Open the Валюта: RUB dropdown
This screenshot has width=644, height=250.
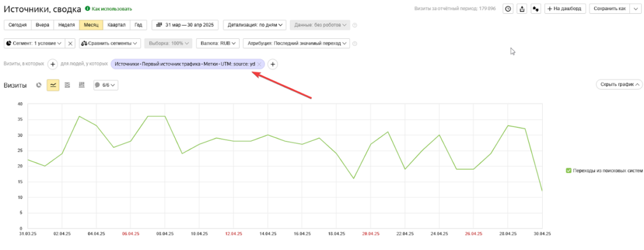click(217, 43)
